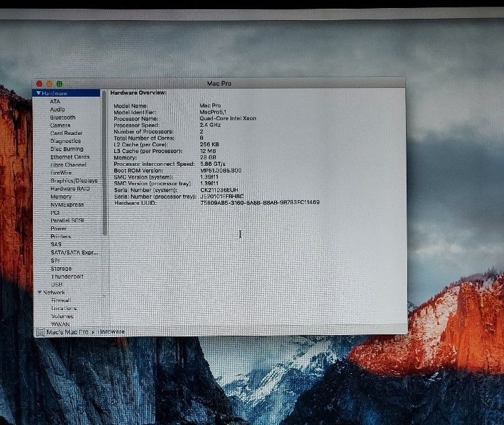Collapse the Hardware disclosure triangle
504x425 pixels.
click(38, 93)
